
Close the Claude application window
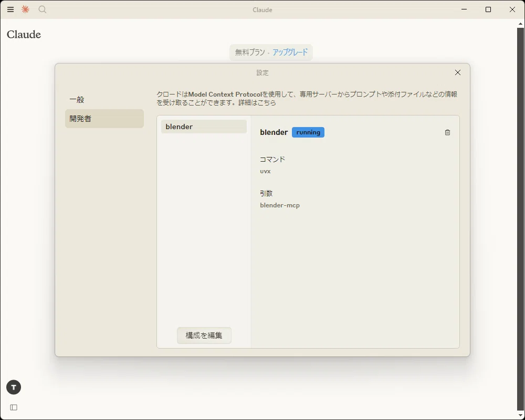click(x=512, y=9)
